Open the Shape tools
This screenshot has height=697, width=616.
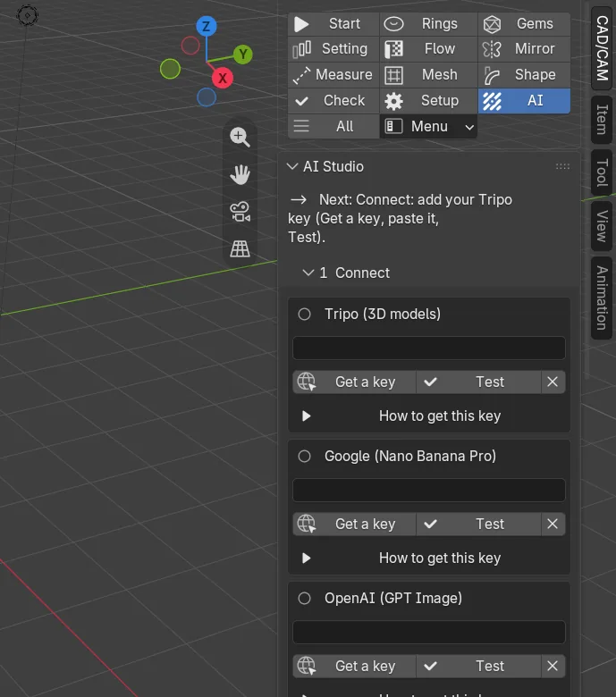(525, 75)
